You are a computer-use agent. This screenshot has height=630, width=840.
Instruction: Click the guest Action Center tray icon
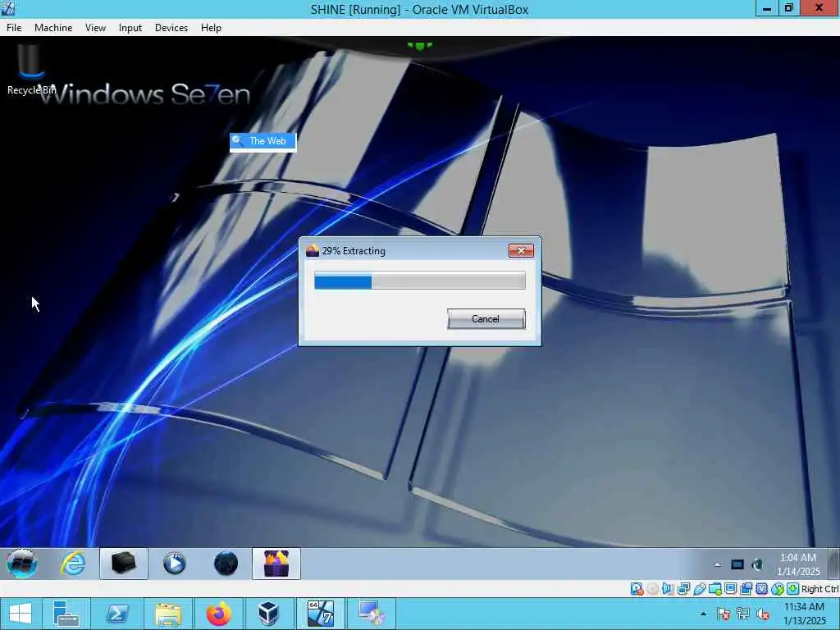(x=737, y=564)
